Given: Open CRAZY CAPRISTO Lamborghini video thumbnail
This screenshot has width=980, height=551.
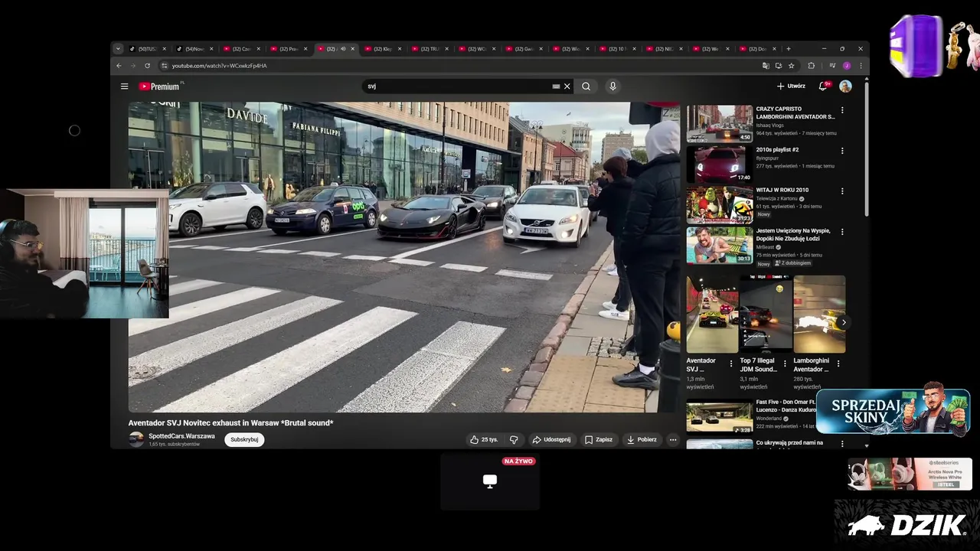Looking at the screenshot, I should [719, 124].
